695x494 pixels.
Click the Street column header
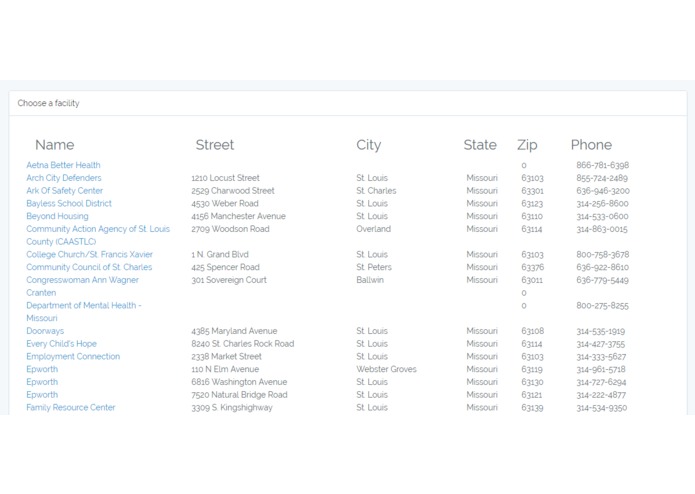(215, 145)
